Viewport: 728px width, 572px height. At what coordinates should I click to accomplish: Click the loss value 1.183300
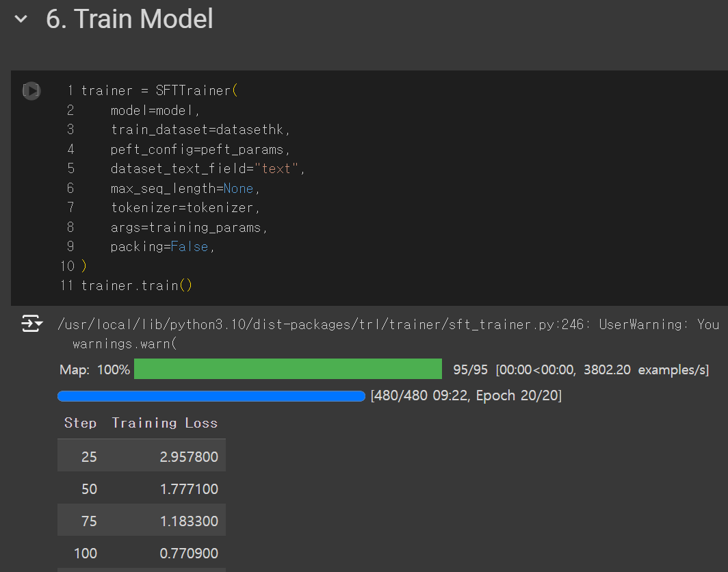click(x=189, y=521)
